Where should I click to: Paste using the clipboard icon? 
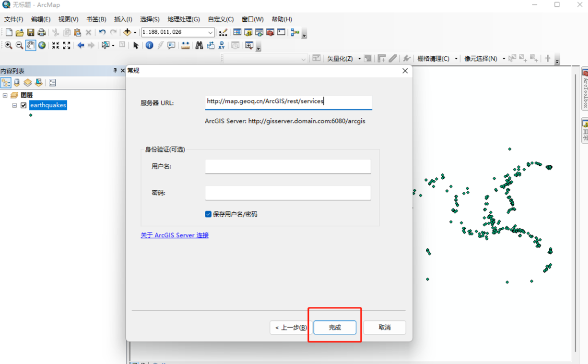tap(77, 32)
